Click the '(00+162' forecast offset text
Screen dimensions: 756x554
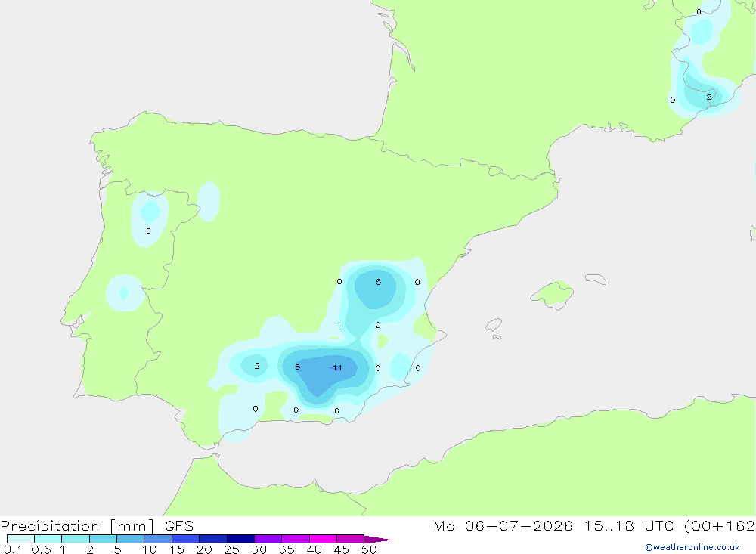[720, 526]
